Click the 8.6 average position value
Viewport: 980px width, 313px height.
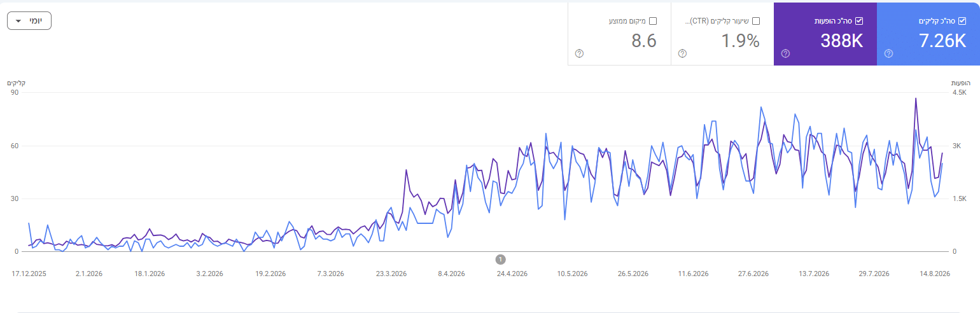644,41
